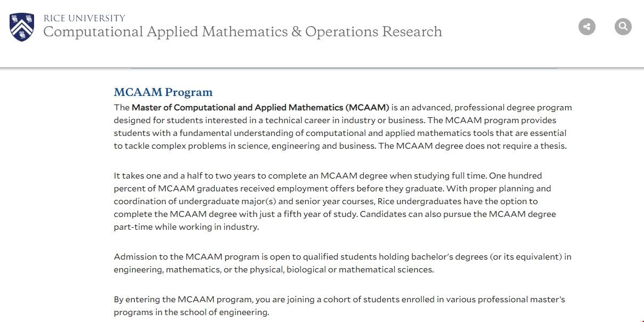The height and width of the screenshot is (322, 644).
Task: Click the Rice University shield logo
Action: pos(22,27)
